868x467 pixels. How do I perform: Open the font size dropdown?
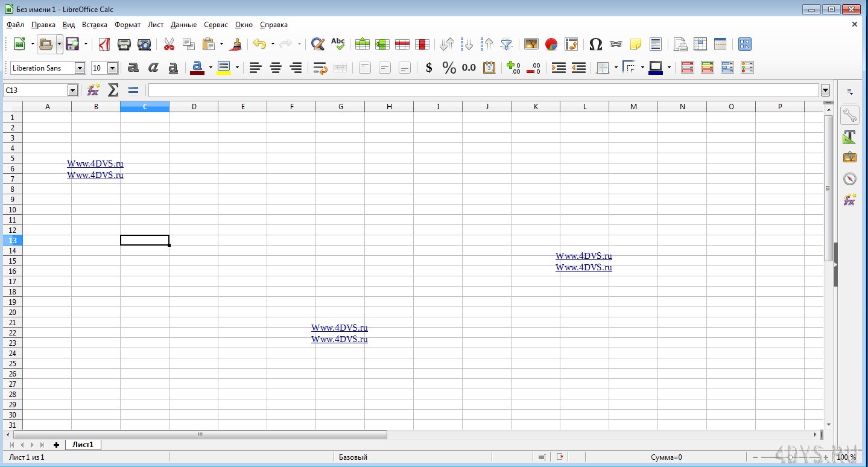point(112,68)
